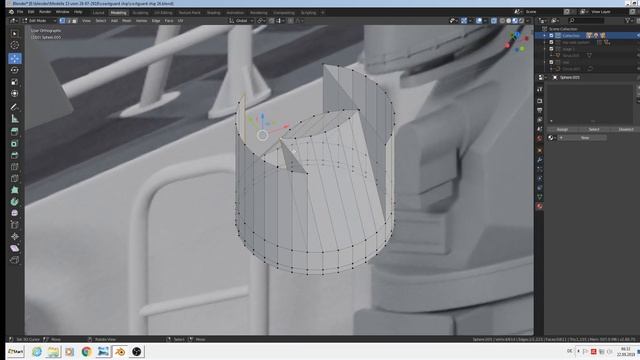Open the material browse dropdown
Screen dimensions: 640x360
click(552, 138)
